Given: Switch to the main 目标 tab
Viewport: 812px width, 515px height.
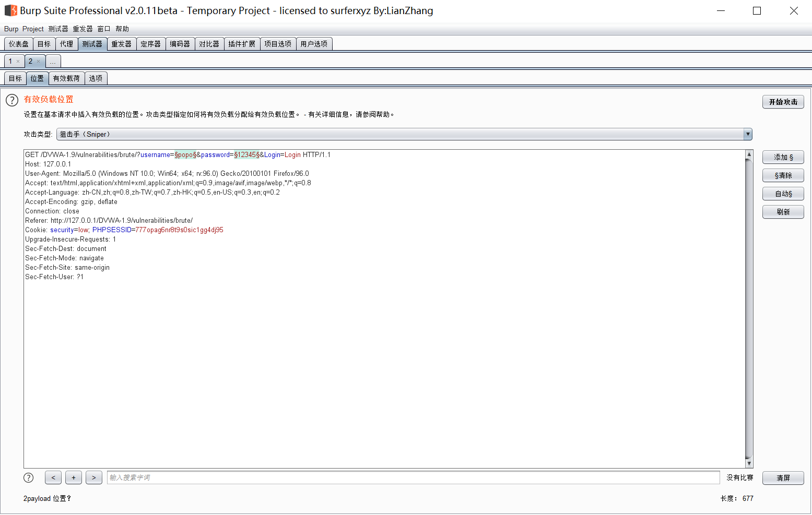Looking at the screenshot, I should click(44, 44).
